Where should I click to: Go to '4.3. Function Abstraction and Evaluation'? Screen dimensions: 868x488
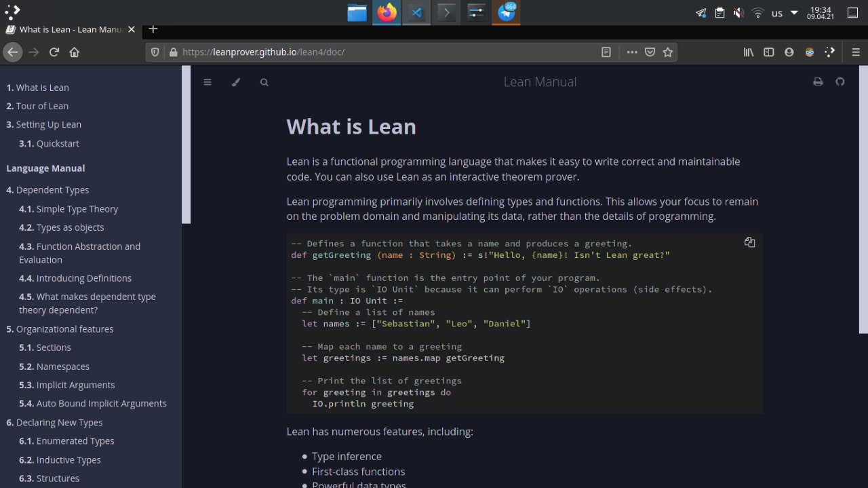pyautogui.click(x=80, y=253)
